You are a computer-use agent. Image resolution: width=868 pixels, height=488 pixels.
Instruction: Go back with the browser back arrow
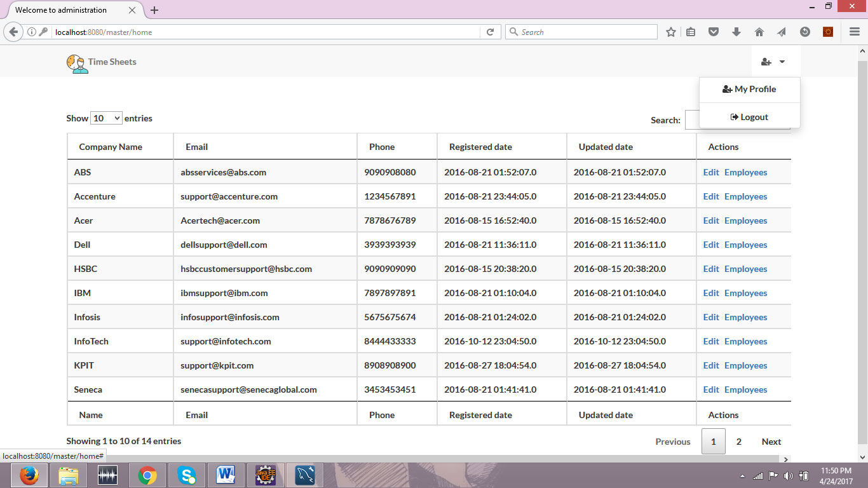tap(13, 32)
